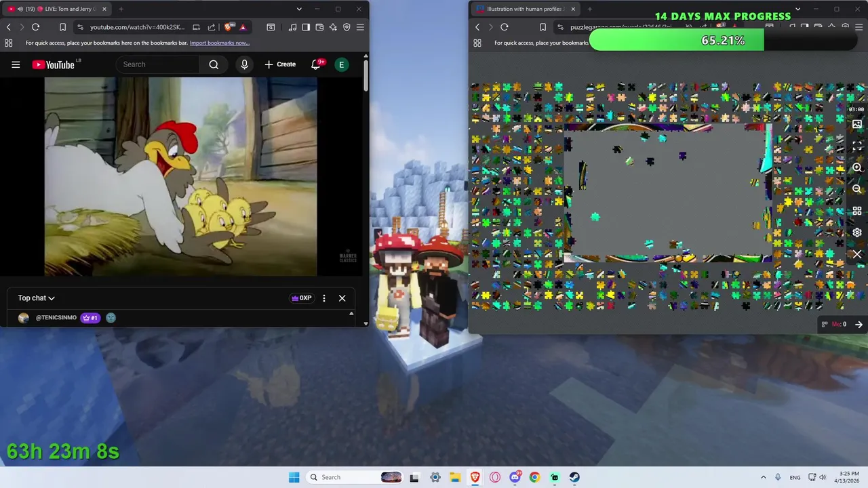Open the YouTube hamburger guide menu

[16, 64]
